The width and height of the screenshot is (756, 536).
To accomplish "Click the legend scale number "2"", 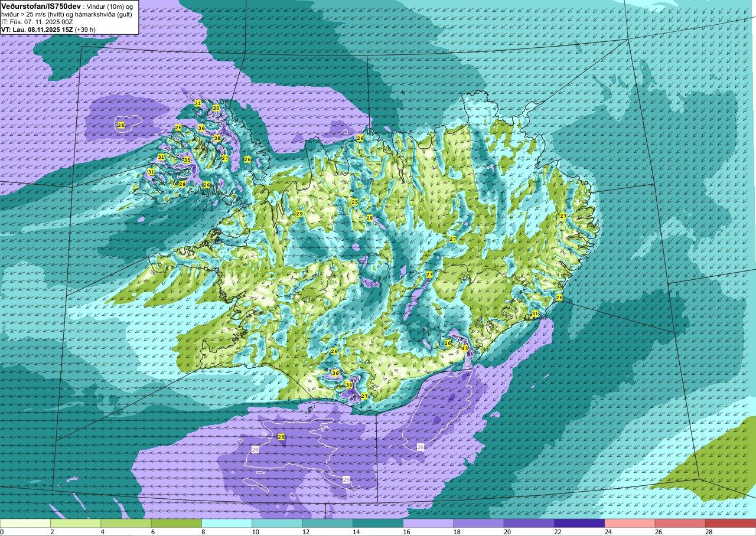I will point(52,532).
